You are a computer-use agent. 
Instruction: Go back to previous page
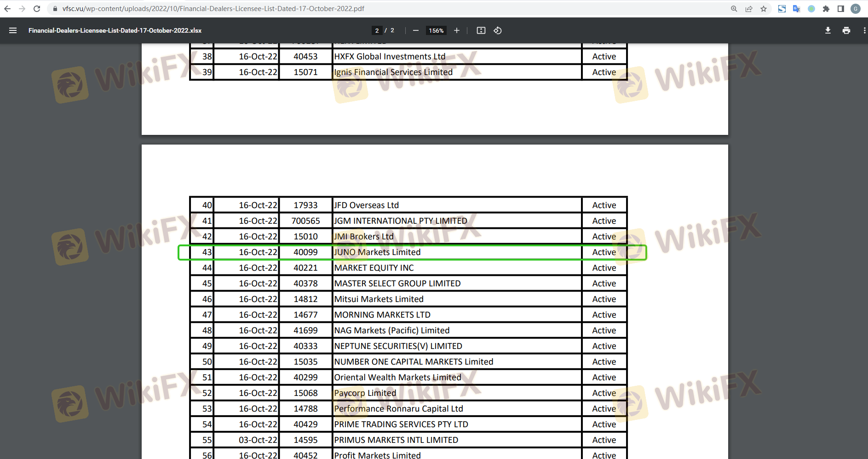click(7, 9)
